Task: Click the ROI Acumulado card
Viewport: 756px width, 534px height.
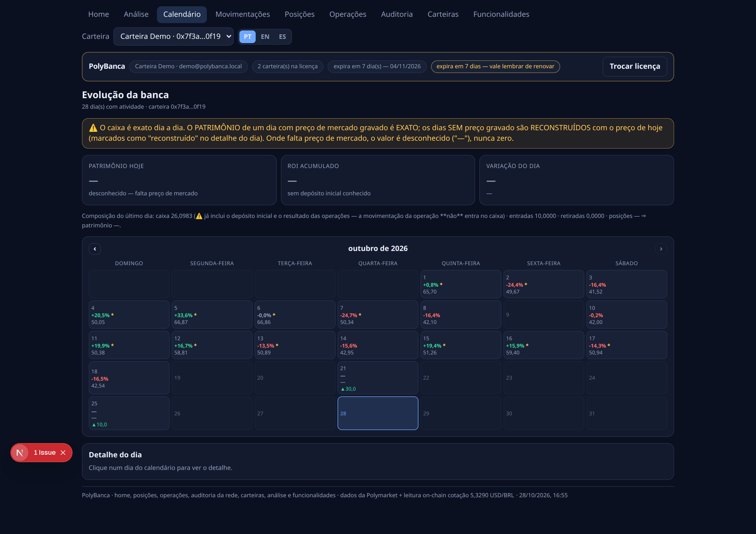Action: [378, 180]
